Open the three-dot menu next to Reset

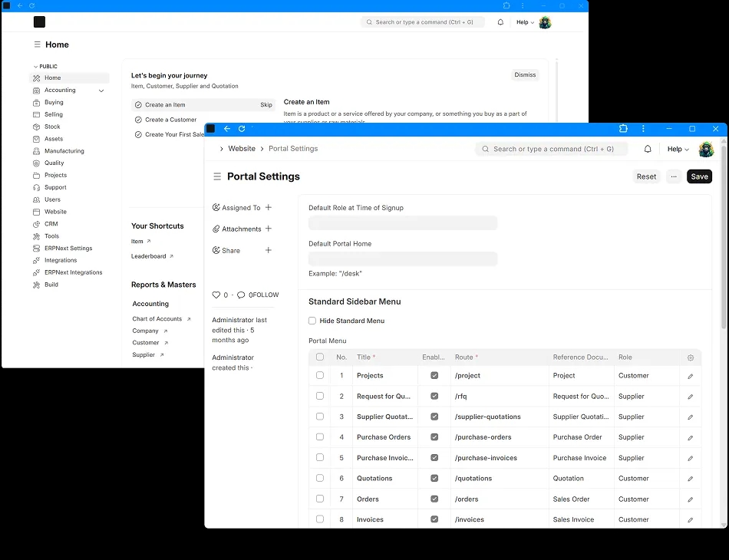tap(674, 176)
